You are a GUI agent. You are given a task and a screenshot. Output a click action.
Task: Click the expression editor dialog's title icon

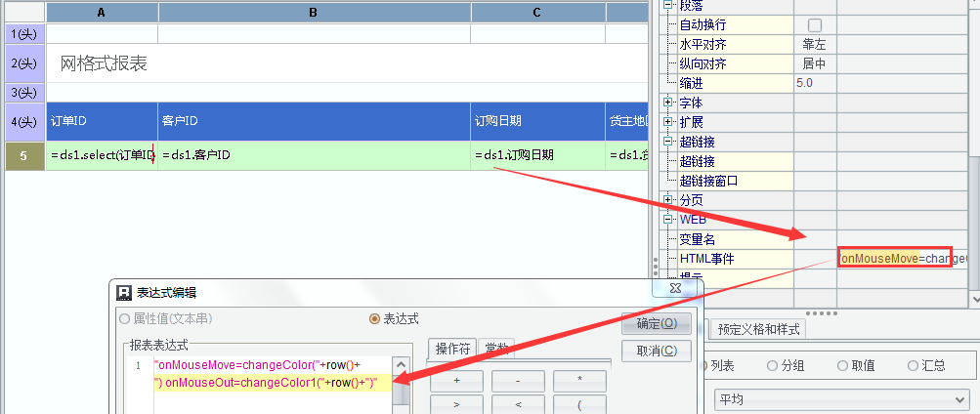tap(124, 292)
